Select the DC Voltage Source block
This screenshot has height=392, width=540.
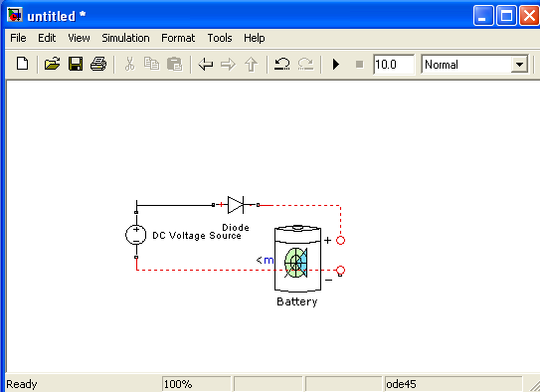136,235
